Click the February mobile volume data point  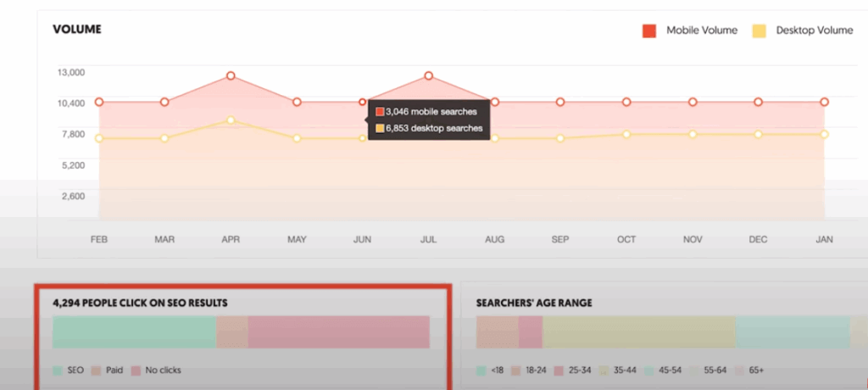[x=99, y=102]
